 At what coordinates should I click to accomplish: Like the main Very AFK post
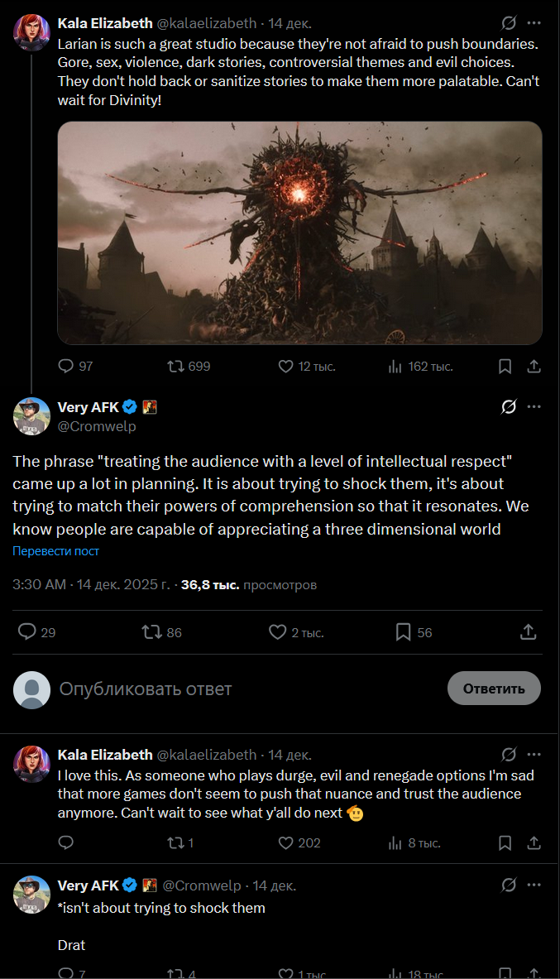[278, 632]
